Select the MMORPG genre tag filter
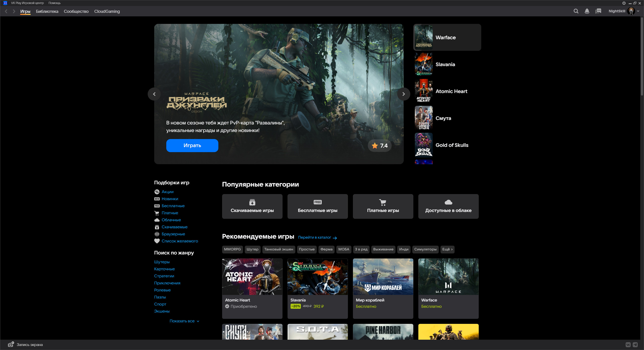Viewport: 644px width, 350px height. tap(232, 249)
